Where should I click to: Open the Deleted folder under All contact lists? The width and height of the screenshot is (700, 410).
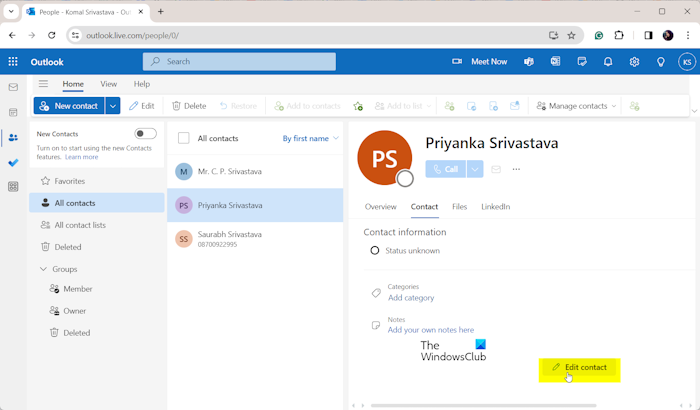(97, 247)
